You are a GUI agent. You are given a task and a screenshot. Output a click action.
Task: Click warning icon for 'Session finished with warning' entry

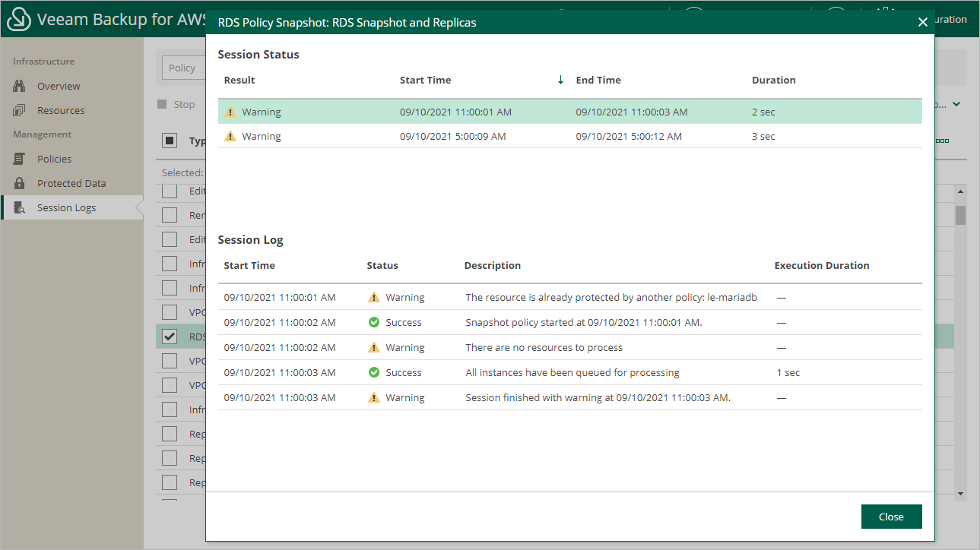(373, 397)
